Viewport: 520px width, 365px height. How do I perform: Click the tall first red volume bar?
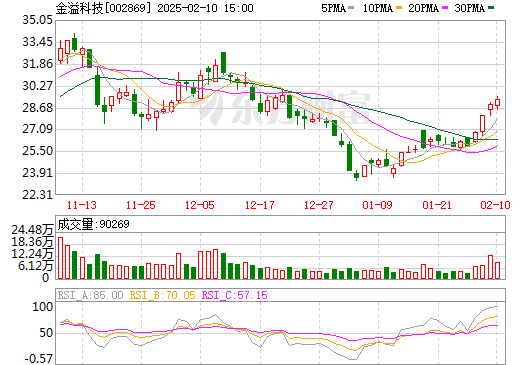point(60,258)
